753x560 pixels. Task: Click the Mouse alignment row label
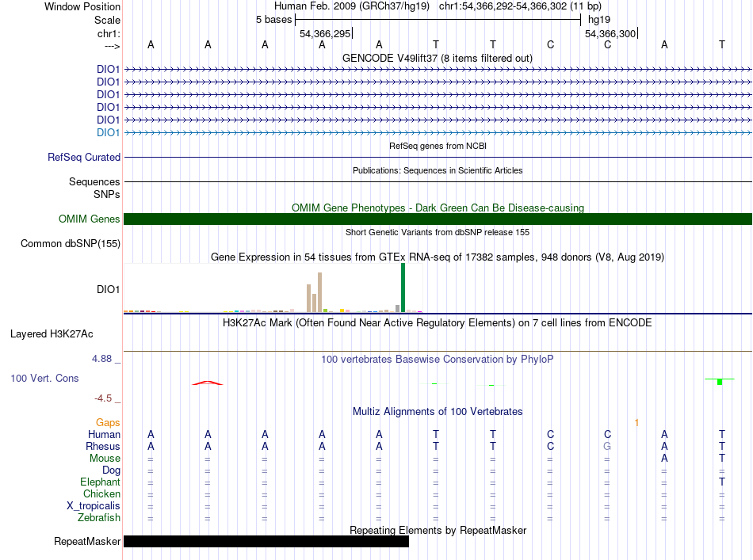105,459
